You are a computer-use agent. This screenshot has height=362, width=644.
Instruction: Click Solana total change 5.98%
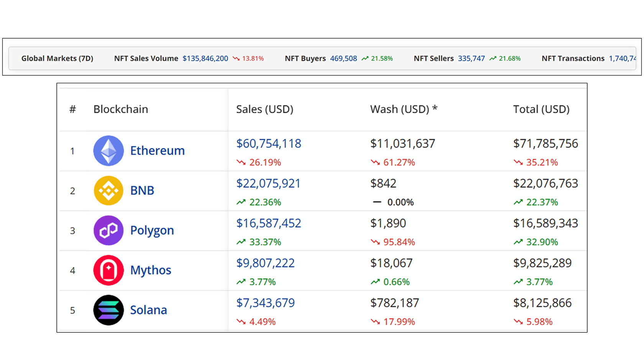[x=533, y=322]
